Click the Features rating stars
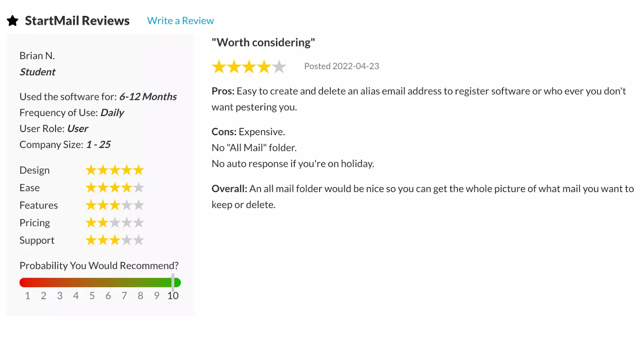The image size is (644, 338). (x=115, y=205)
